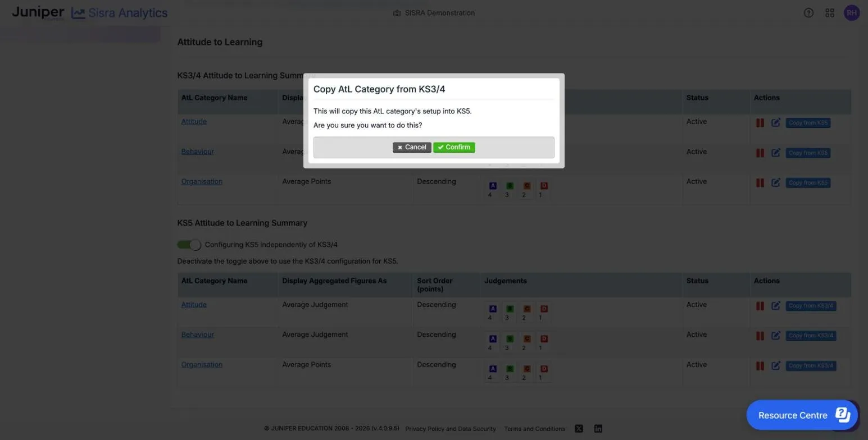Open the Resource Centre chat widget
The image size is (868, 440).
tap(802, 415)
